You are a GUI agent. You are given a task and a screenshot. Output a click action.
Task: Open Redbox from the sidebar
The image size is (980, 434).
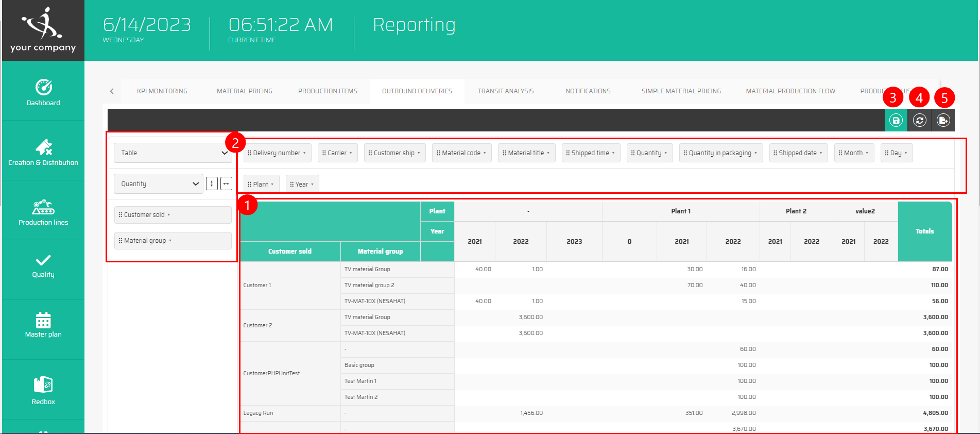(x=43, y=390)
